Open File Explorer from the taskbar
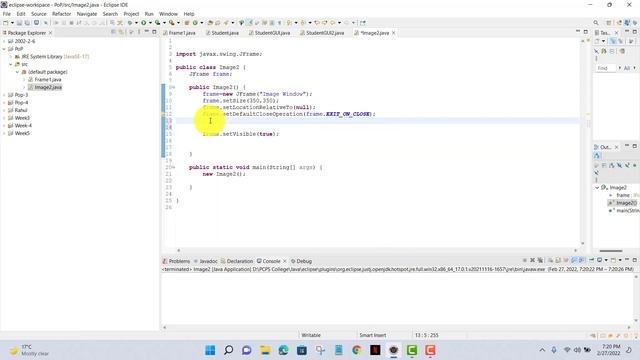This screenshot has height=360, width=640. (265, 350)
